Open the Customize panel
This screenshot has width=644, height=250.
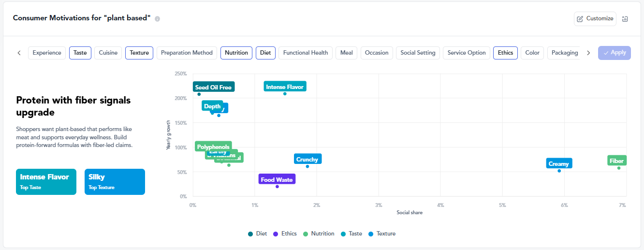point(595,19)
